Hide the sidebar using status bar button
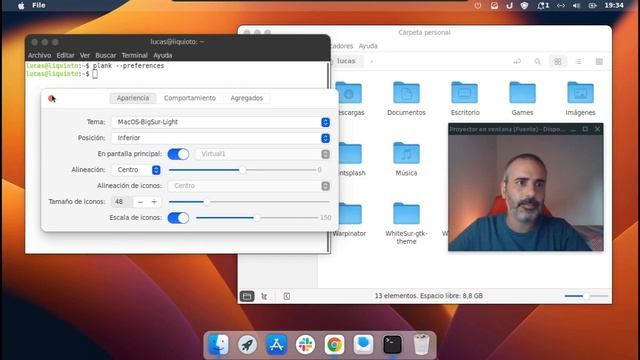This screenshot has width=640, height=360. 287,296
